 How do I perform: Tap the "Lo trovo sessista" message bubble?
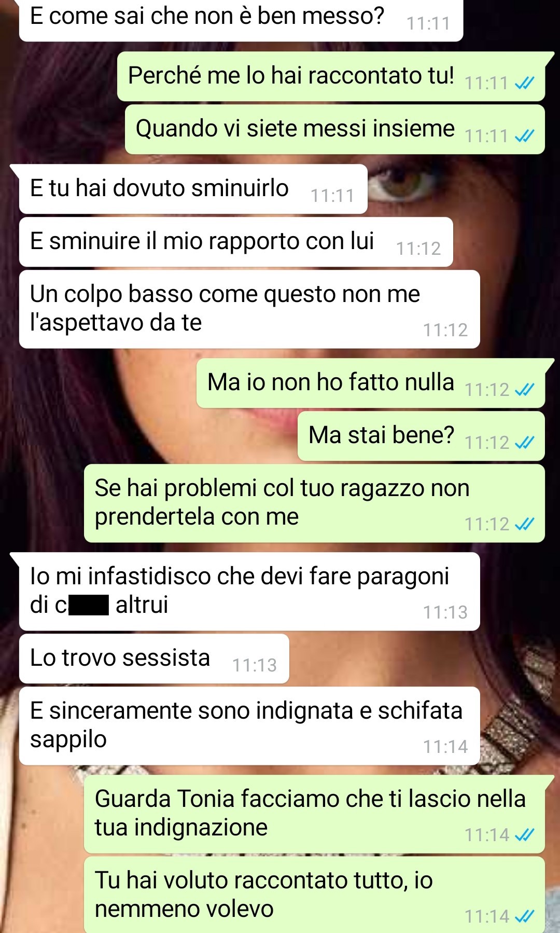154,658
